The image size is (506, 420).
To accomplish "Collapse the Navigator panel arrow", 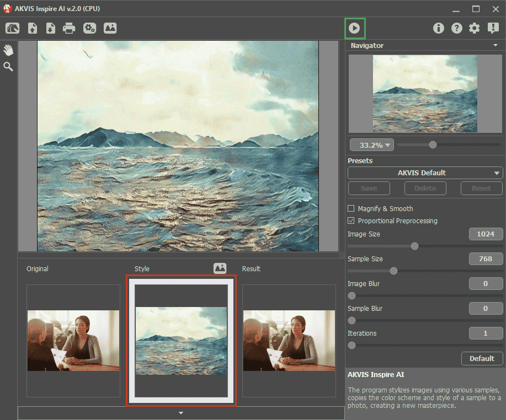I will 496,46.
